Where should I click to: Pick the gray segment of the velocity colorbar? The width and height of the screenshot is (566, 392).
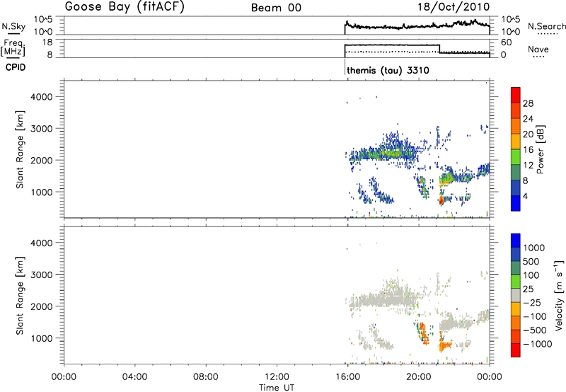pos(516,296)
